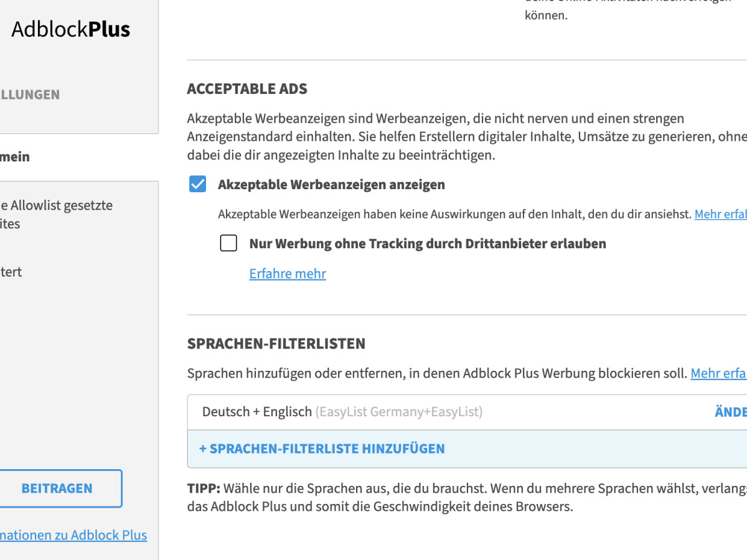Click the EINSTELLUNGEN heading
This screenshot has width=747, height=560.
(x=30, y=95)
